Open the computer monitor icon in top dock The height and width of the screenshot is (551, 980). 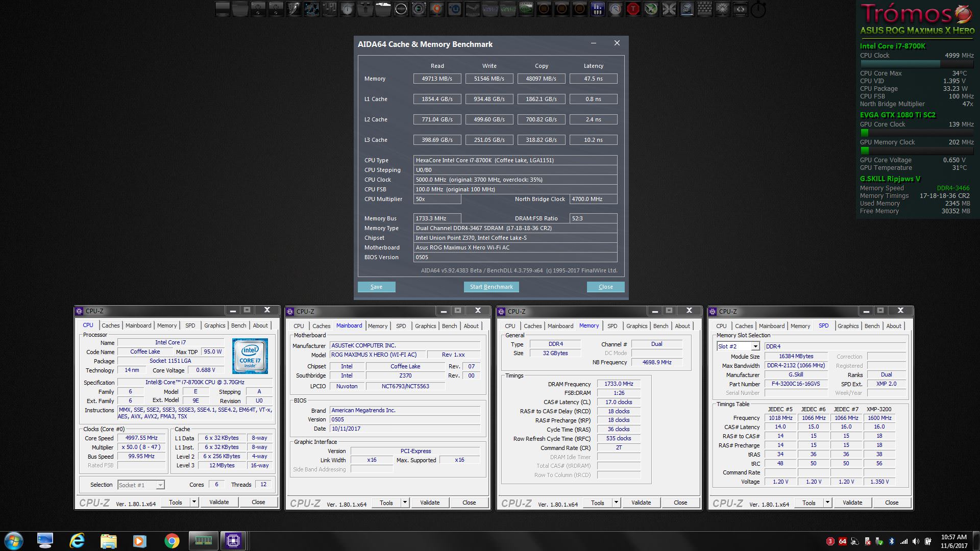pos(223,9)
